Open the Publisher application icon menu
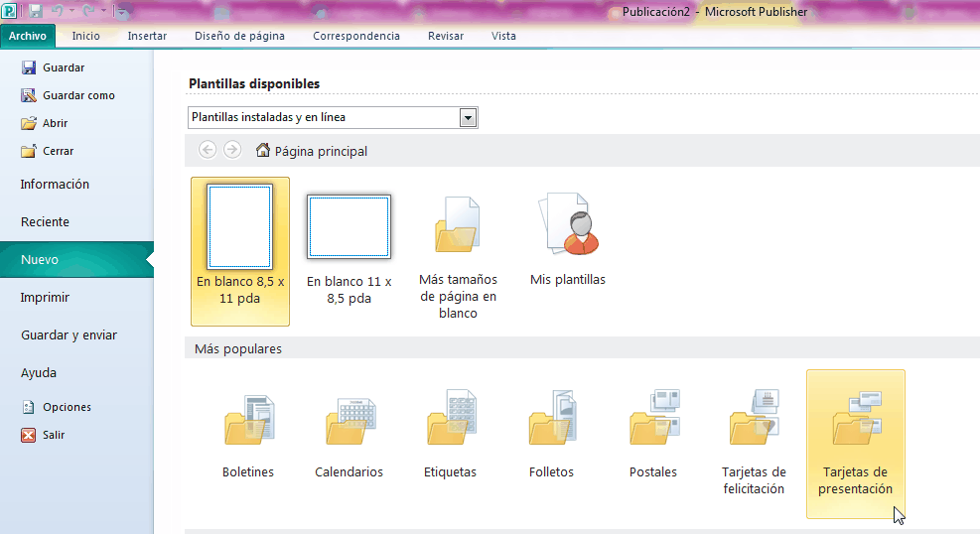Screen dimensions: 980x534 [9, 11]
